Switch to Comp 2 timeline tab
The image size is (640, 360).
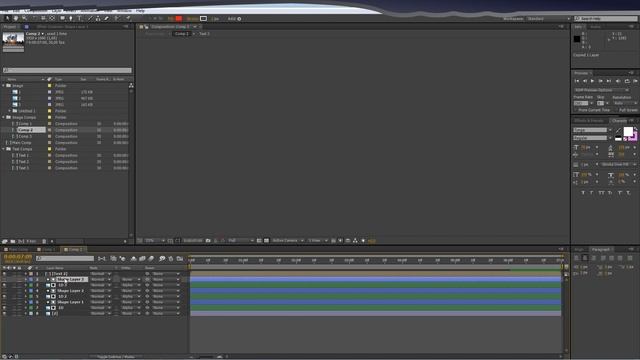click(74, 249)
